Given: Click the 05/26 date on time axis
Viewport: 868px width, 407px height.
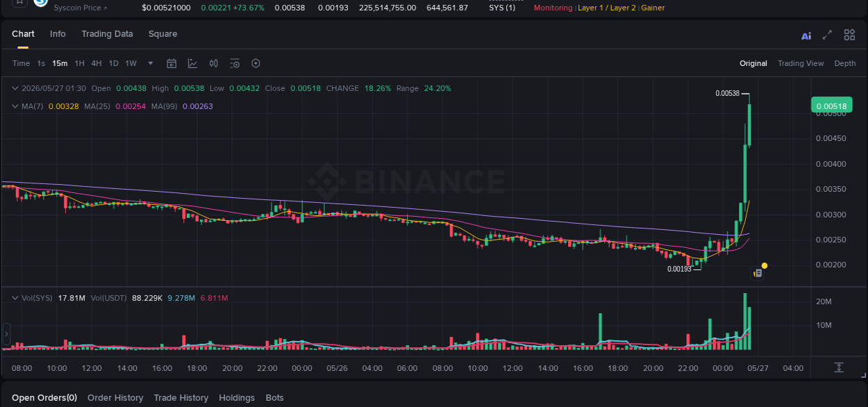Looking at the screenshot, I should tap(337, 367).
